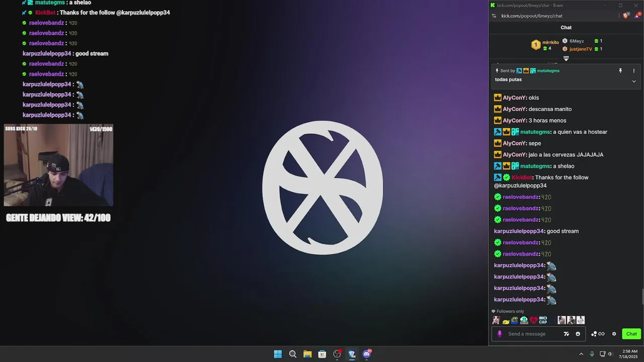This screenshot has height=362, width=644.
Task: Click the kick.com address bar URL
Action: (x=532, y=16)
